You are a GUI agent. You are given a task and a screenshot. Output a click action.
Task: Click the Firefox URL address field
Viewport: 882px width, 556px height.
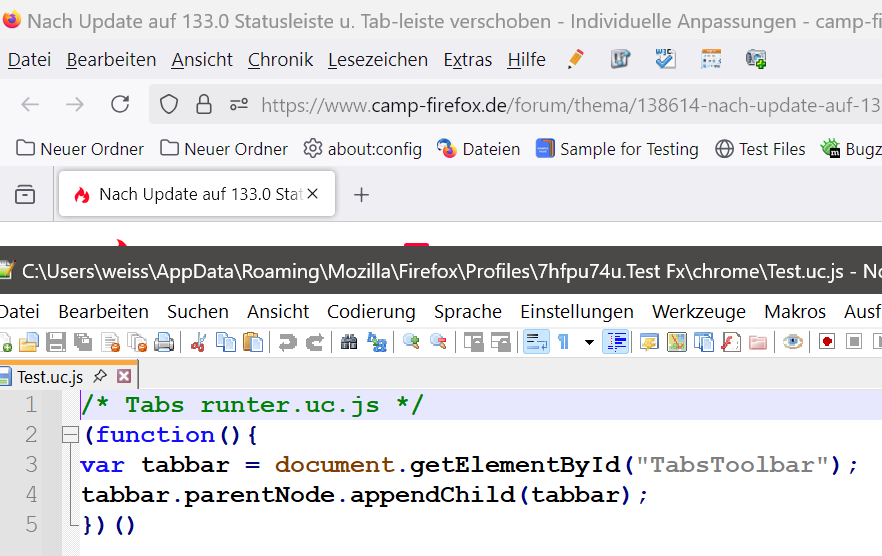point(570,105)
